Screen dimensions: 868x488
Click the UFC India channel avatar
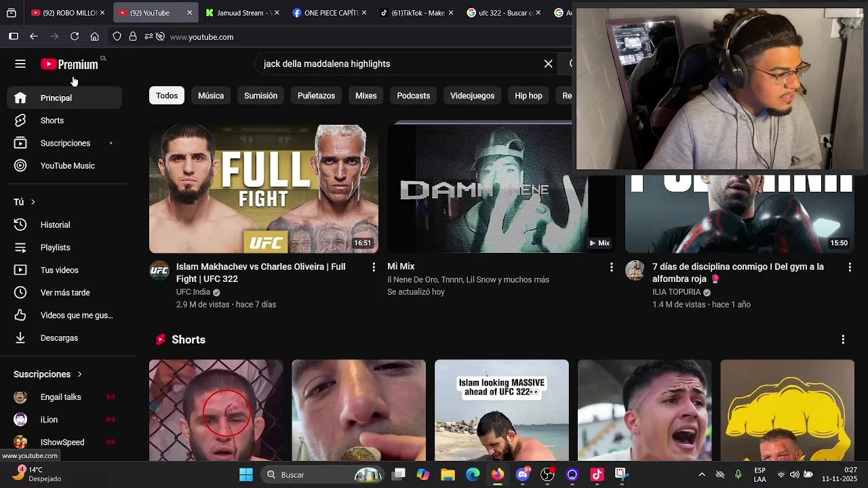click(159, 270)
